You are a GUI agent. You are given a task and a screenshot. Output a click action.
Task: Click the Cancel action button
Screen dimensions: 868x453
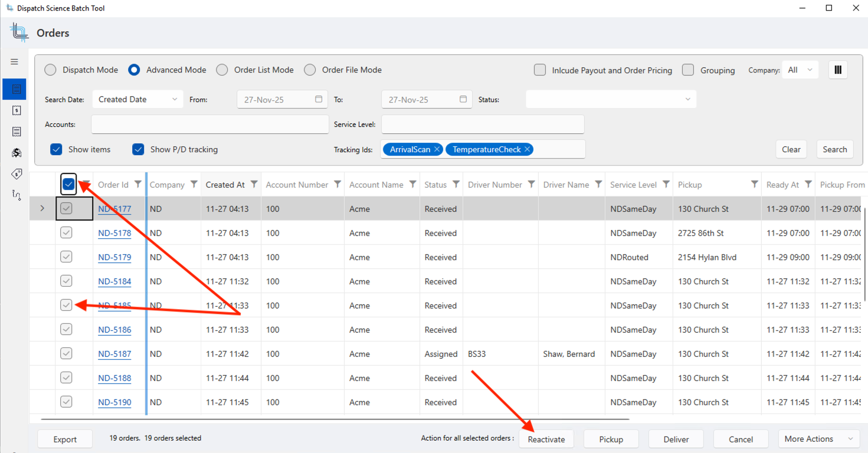click(741, 439)
